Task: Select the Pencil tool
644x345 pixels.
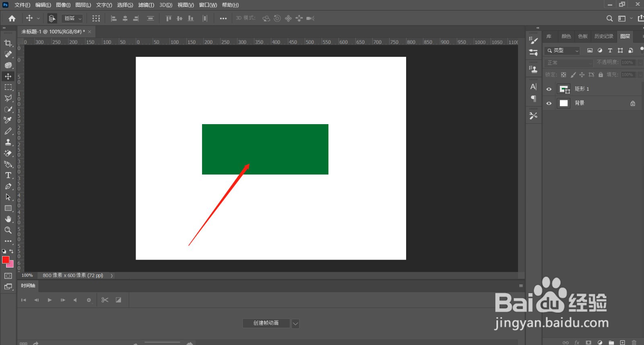Action: [x=8, y=131]
